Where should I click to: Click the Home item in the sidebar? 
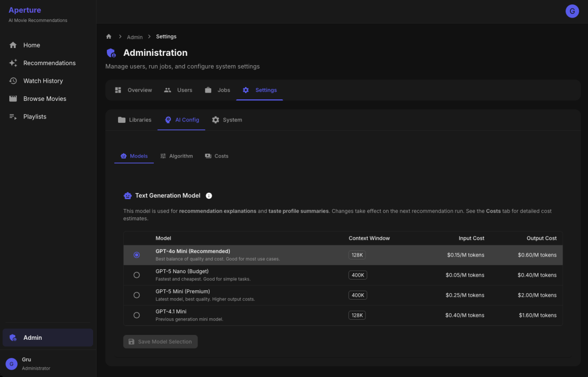(31, 45)
